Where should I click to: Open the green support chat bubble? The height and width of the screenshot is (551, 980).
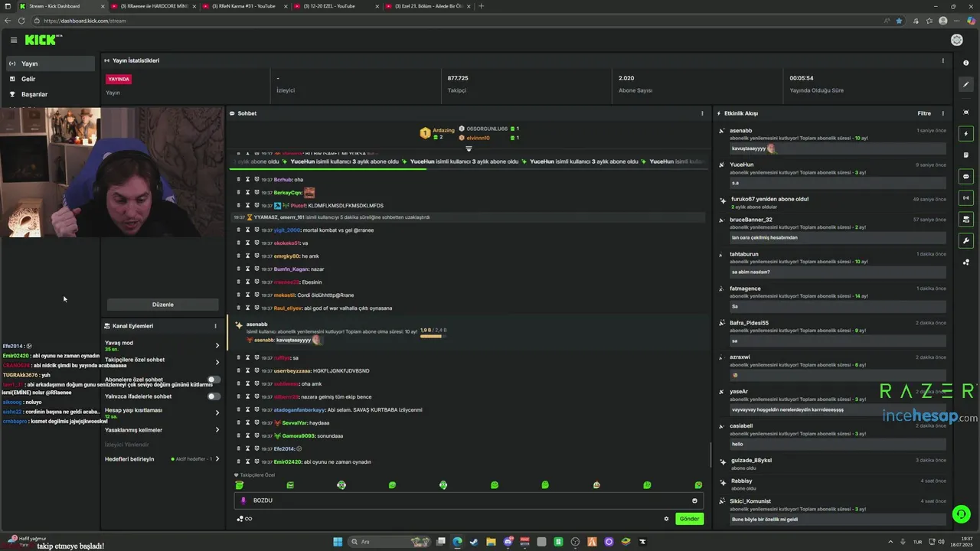point(961,514)
